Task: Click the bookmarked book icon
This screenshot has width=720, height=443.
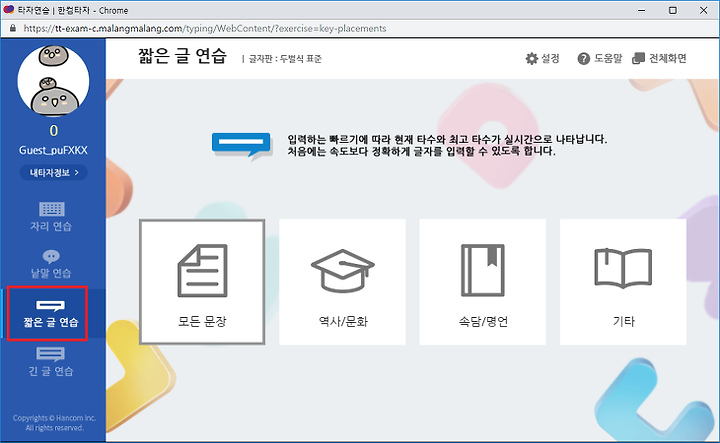Action: point(483,270)
